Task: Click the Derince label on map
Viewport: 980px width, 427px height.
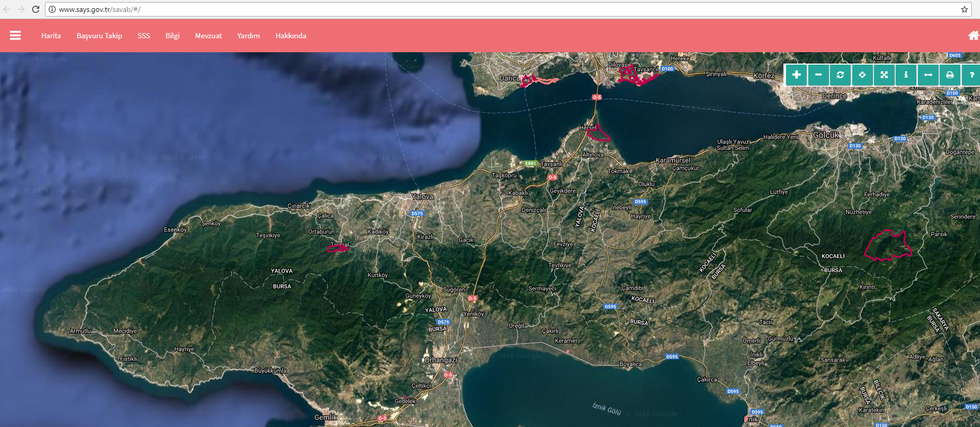Action: [x=835, y=96]
